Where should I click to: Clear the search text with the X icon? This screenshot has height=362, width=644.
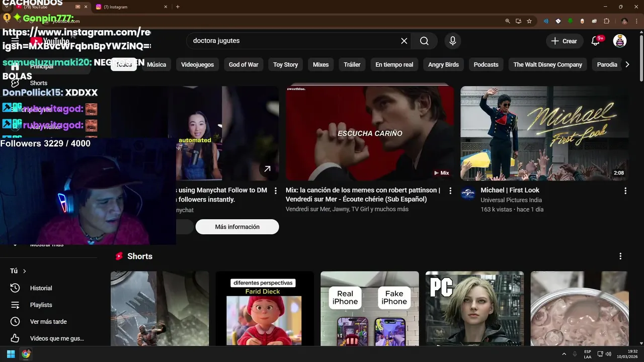click(x=404, y=41)
